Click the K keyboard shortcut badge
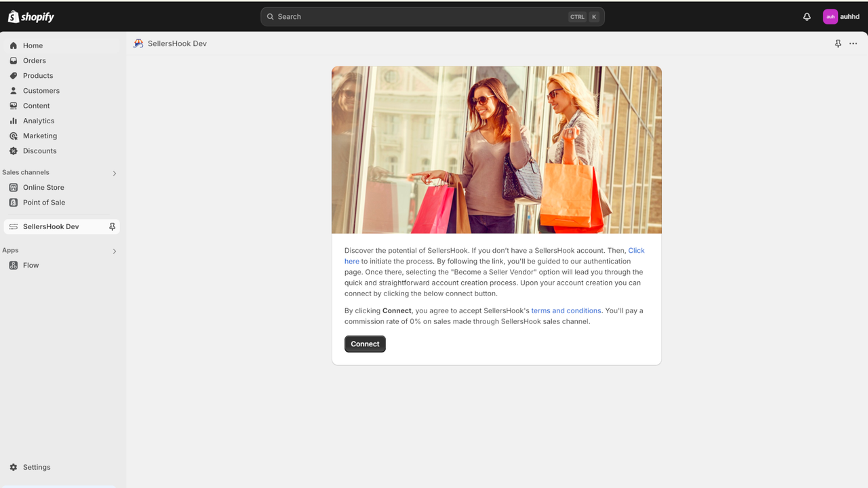Image resolution: width=868 pixels, height=488 pixels. tap(594, 17)
